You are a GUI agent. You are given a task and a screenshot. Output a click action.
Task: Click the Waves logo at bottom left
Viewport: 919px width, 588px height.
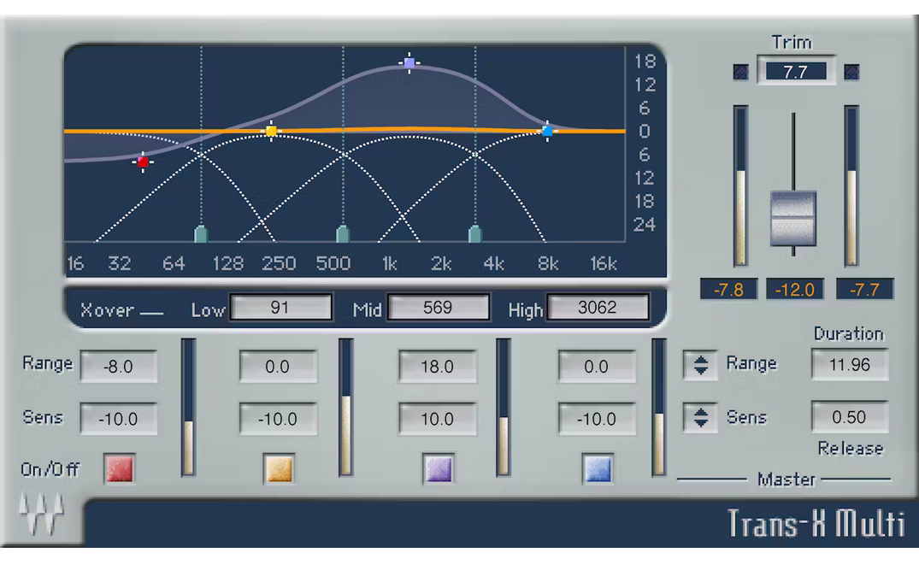41,513
